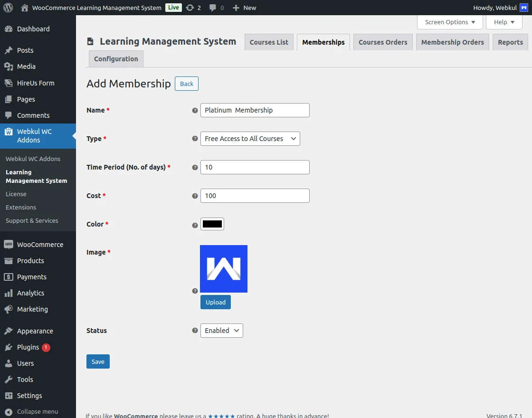Switch to the Courses Orders tab

pos(383,42)
